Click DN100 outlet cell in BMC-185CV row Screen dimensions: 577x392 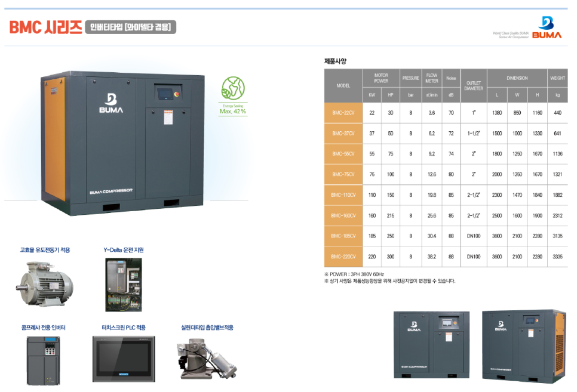click(x=474, y=236)
